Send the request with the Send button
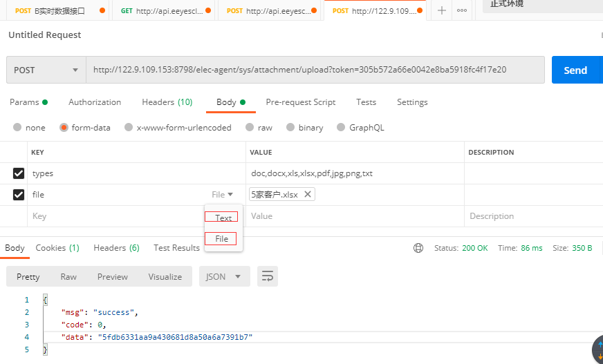Image resolution: width=603 pixels, height=364 pixels. tap(575, 70)
